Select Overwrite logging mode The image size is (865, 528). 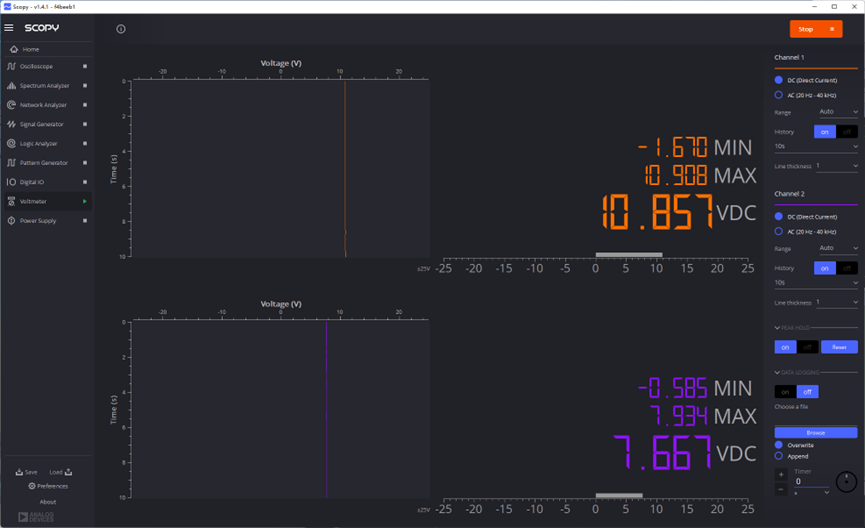(x=778, y=445)
